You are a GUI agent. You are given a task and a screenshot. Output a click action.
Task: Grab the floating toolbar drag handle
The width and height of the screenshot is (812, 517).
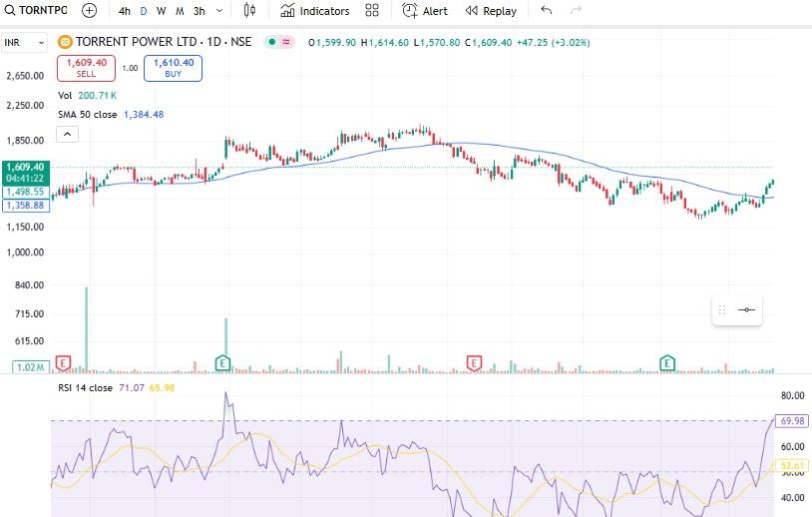pos(722,309)
